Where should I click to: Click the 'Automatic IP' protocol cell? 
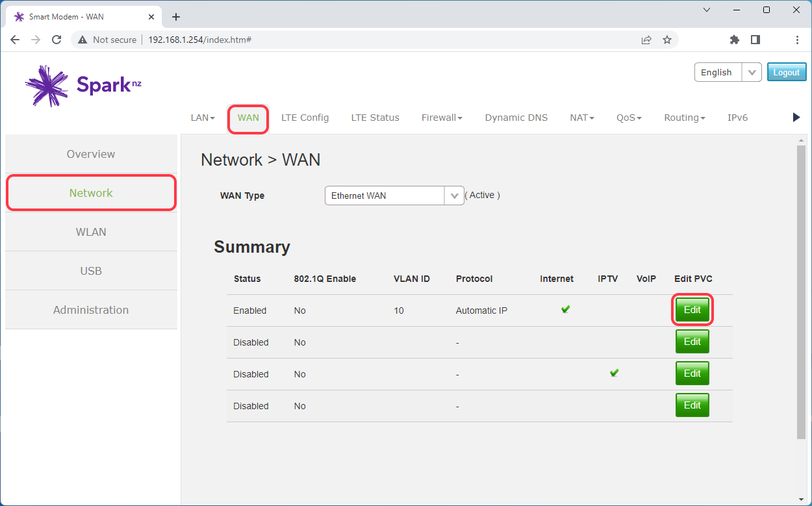pos(481,310)
